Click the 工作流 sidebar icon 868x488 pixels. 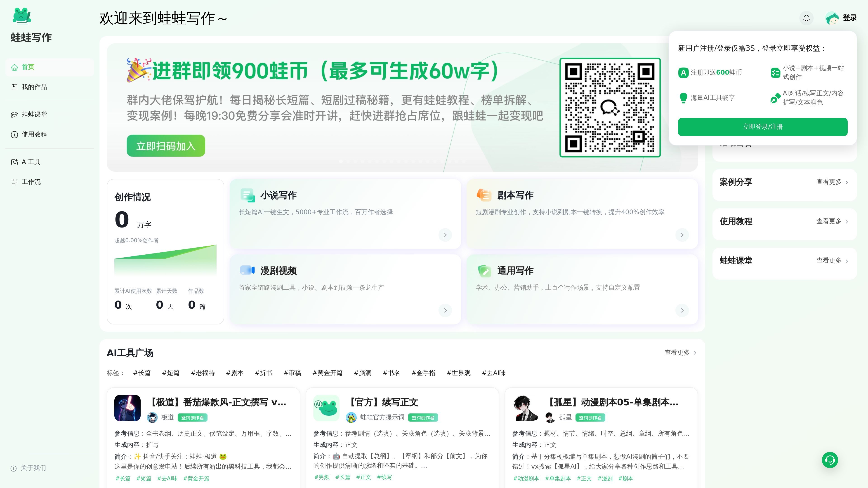coord(14,182)
